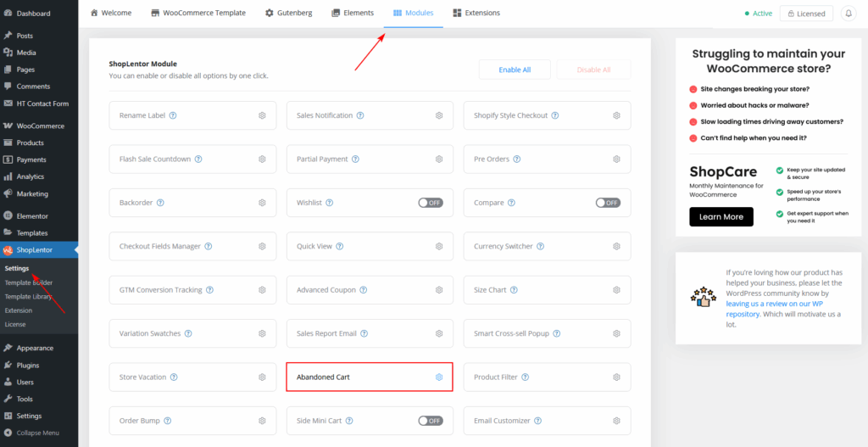Open Posts in the admin sidebar
The image size is (868, 447).
pos(39,36)
